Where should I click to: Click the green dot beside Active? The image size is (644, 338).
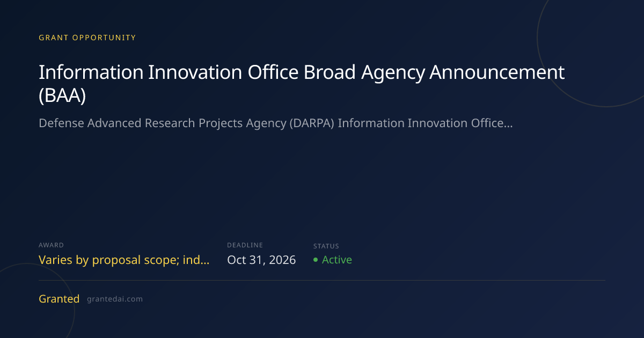[x=316, y=260]
